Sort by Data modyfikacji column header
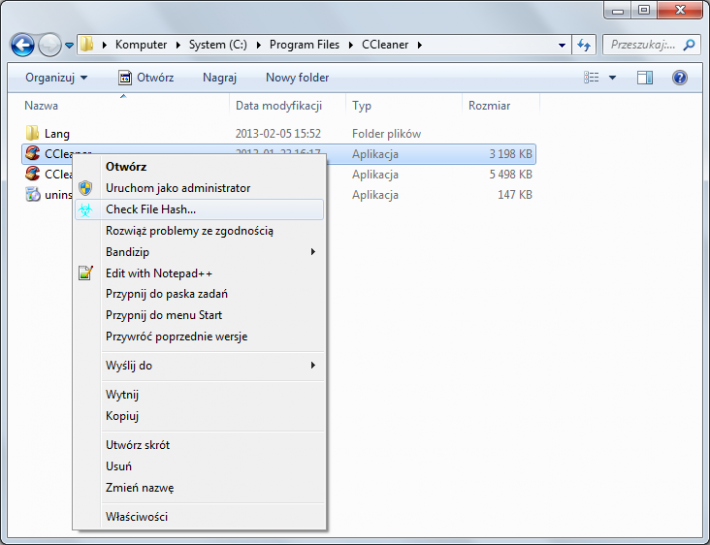This screenshot has height=545, width=710. (278, 106)
